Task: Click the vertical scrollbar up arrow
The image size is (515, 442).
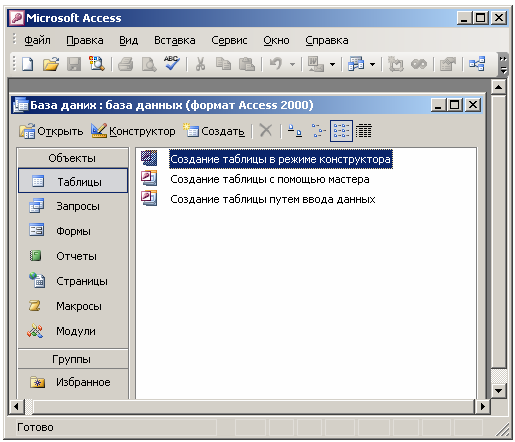Action: (498, 87)
